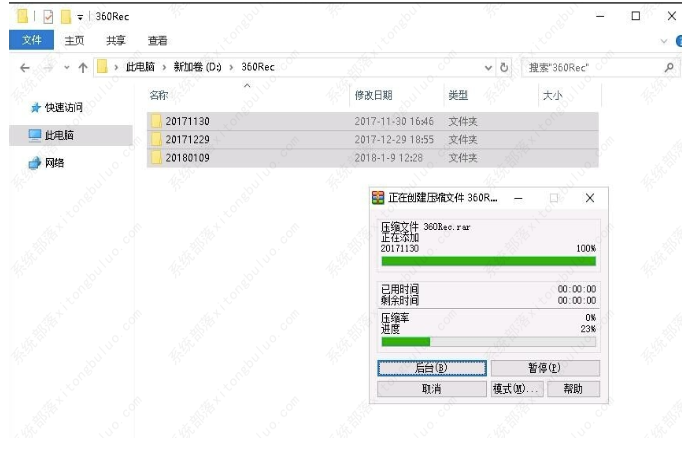The height and width of the screenshot is (454, 682).
Task: Open the 文件 ribbon tab
Action: (31, 40)
